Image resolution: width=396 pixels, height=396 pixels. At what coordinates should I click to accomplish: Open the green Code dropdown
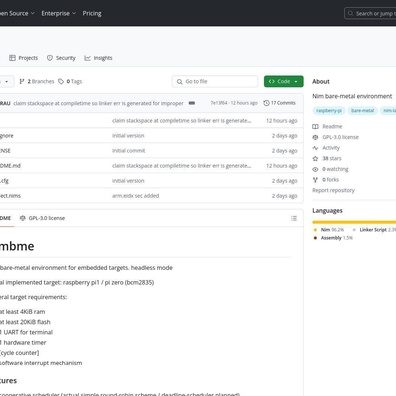coord(284,81)
